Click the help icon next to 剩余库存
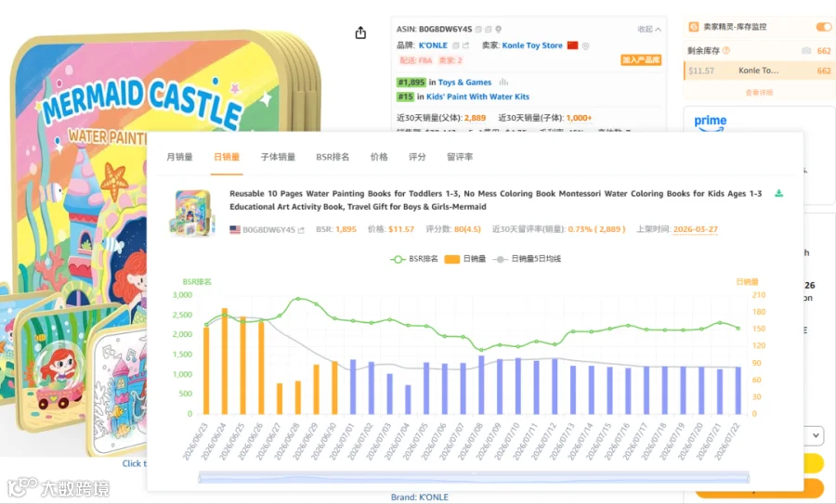 (x=725, y=51)
